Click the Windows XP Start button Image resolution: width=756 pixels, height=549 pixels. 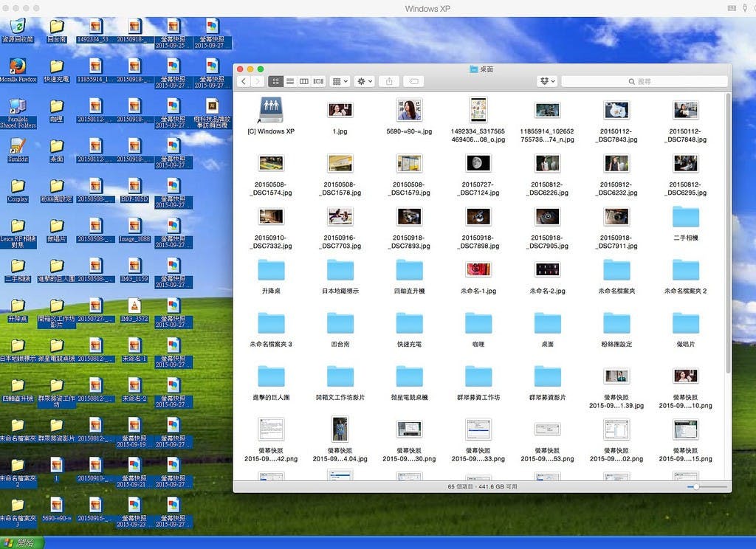22,543
